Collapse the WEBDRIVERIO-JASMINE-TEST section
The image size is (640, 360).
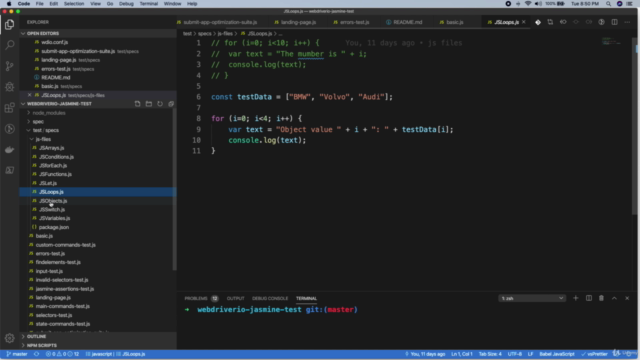click(59, 104)
